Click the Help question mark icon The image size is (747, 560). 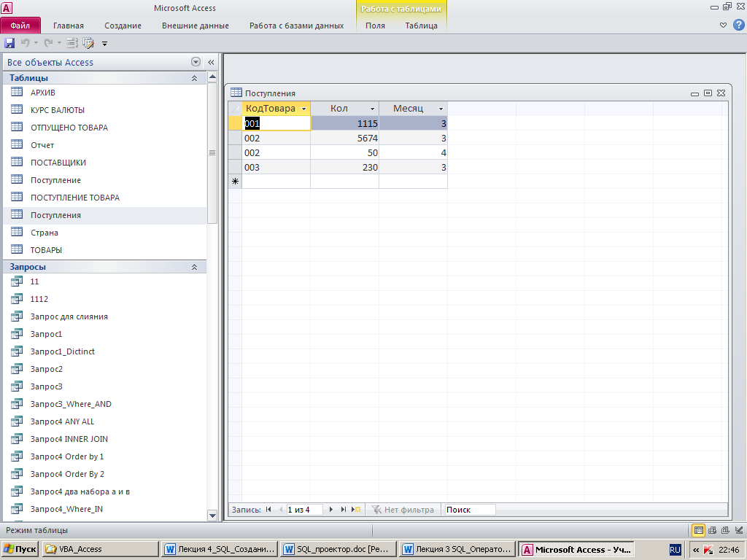coord(738,26)
